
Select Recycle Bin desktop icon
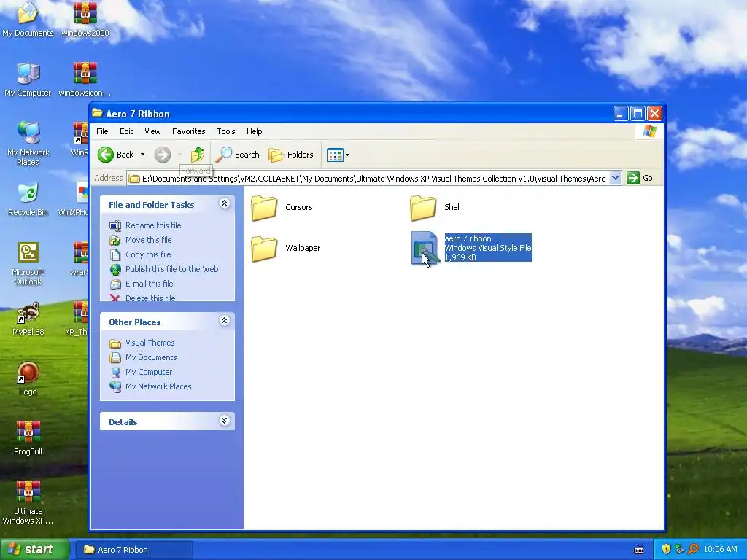click(28, 199)
